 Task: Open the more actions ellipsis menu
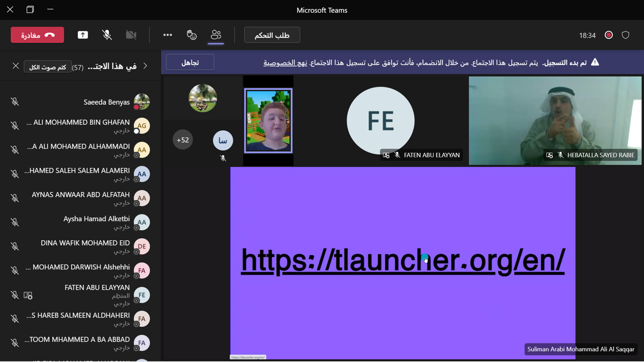coord(168,35)
